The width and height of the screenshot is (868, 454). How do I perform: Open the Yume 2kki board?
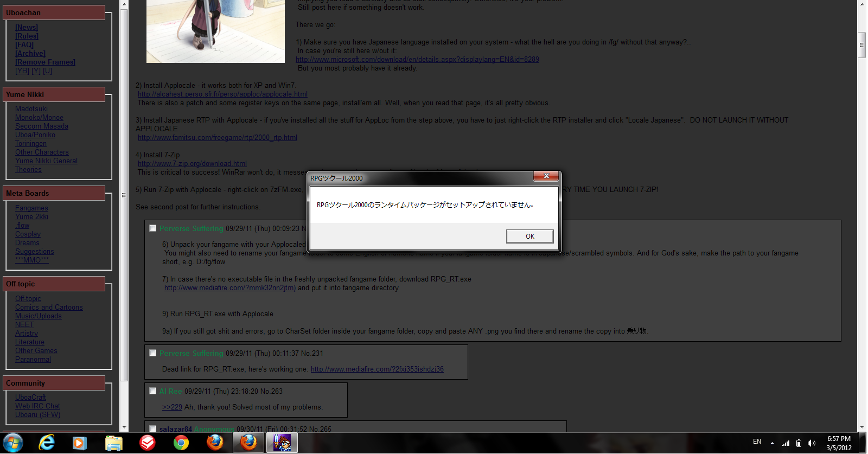click(31, 217)
